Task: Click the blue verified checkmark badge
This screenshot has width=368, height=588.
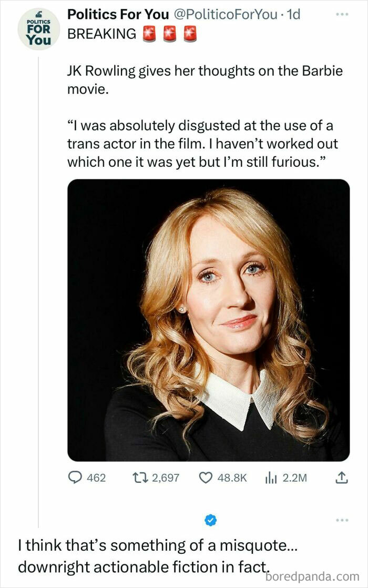Action: coord(210,520)
